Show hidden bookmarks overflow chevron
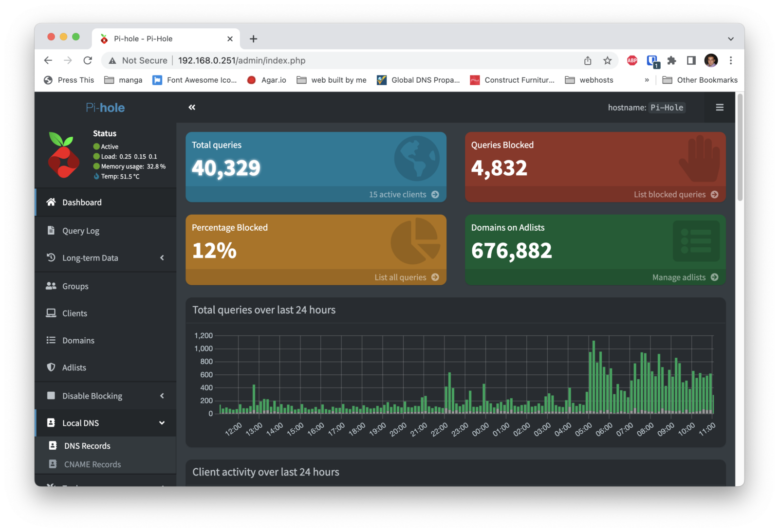 click(x=647, y=80)
